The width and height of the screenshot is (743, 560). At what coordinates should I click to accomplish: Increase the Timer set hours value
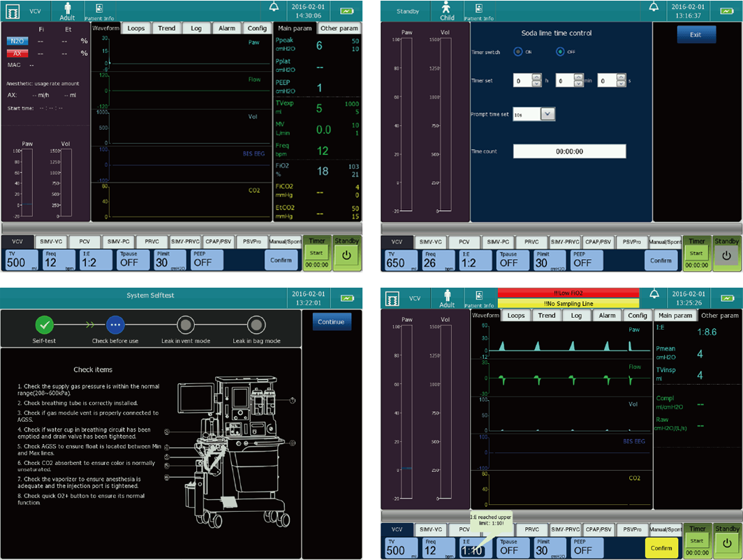pyautogui.click(x=536, y=78)
